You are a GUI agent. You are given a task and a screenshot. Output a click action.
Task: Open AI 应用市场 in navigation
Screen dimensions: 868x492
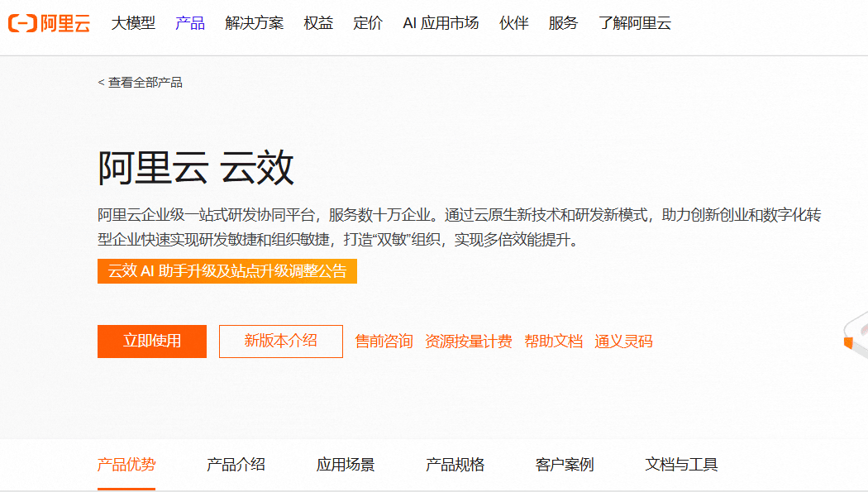click(x=441, y=23)
